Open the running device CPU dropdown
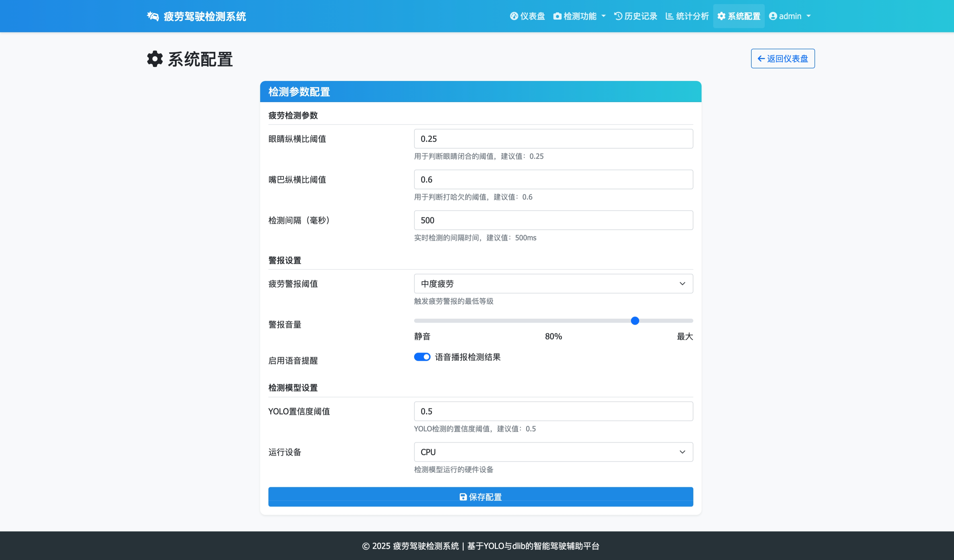The image size is (954, 560). pos(553,452)
